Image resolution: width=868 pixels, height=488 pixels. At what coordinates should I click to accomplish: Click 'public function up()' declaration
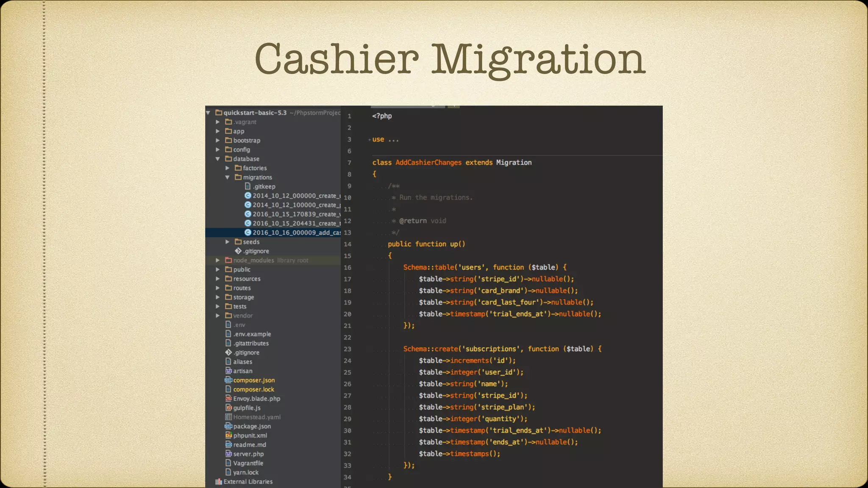(426, 244)
